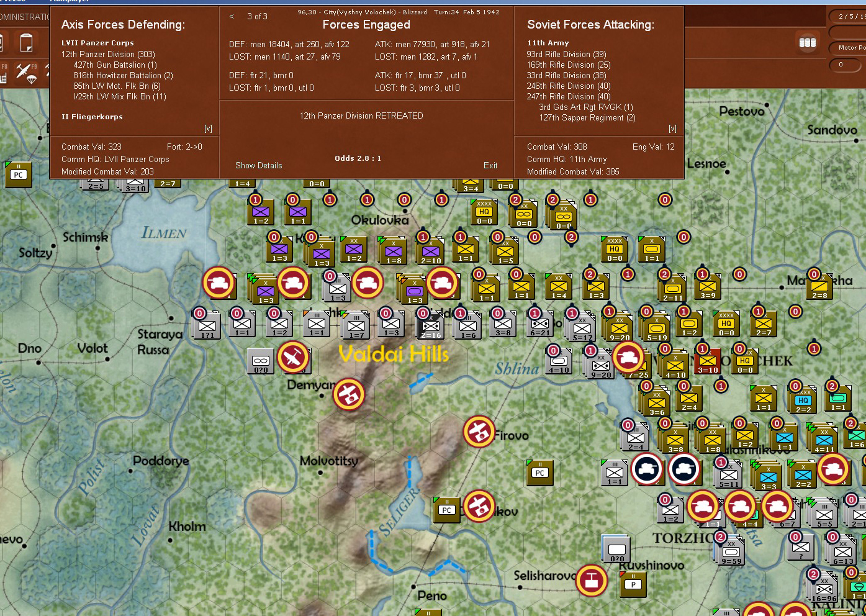Click 427th Gun Battalion (1) entry
This screenshot has height=616, width=866.
click(x=115, y=65)
